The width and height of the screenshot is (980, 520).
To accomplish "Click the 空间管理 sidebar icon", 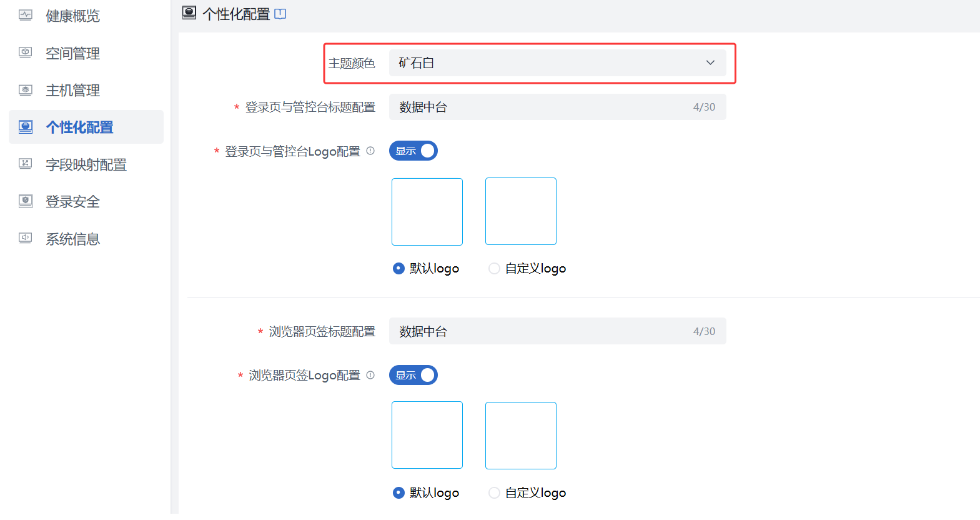I will 26,53.
